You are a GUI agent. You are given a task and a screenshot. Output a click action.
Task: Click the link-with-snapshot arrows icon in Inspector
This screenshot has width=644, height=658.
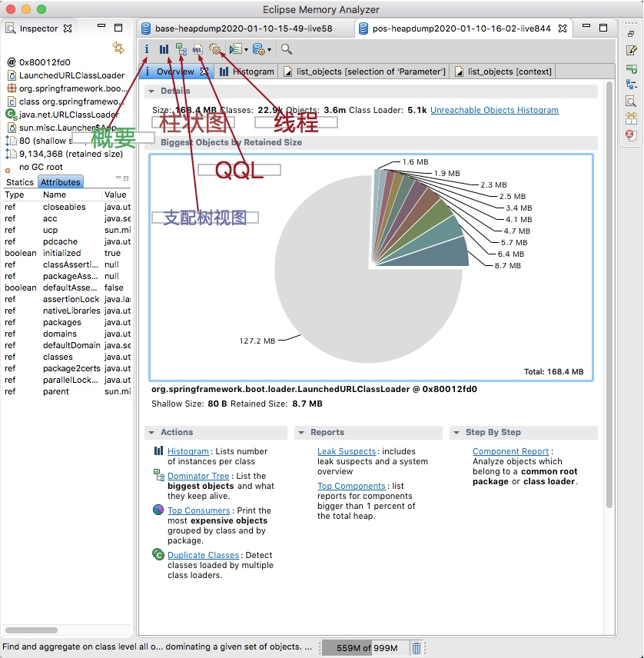tap(118, 48)
